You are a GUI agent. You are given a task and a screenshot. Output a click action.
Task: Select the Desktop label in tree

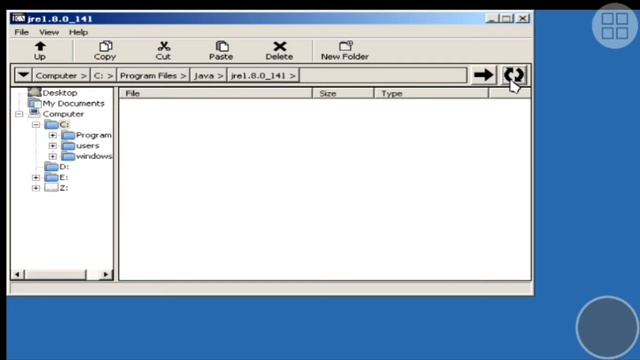coord(60,93)
